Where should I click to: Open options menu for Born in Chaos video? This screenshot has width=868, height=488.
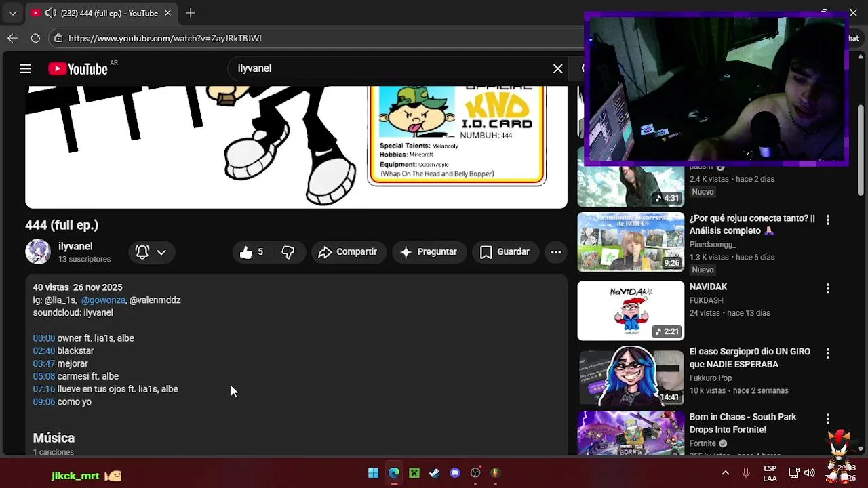click(x=827, y=419)
